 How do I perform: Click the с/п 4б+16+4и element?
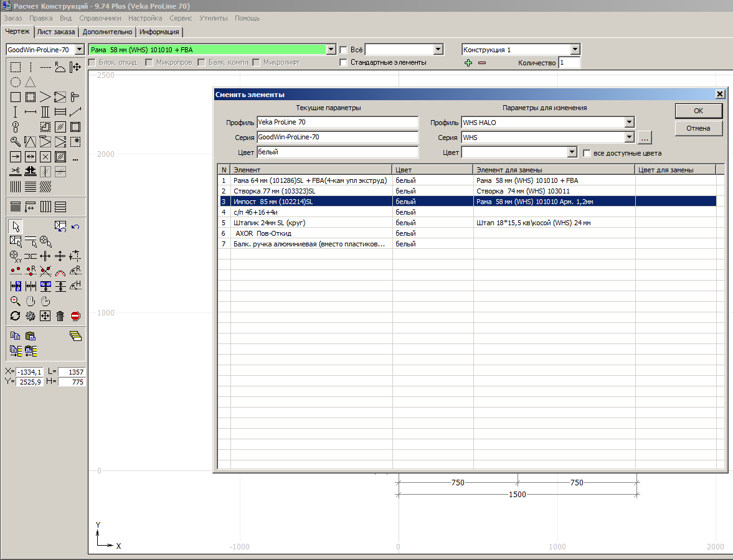click(255, 212)
